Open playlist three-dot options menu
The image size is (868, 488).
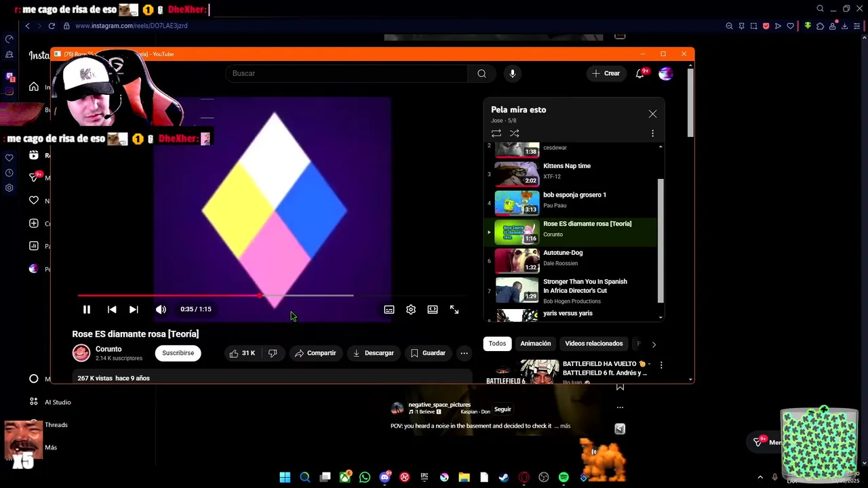click(x=652, y=134)
